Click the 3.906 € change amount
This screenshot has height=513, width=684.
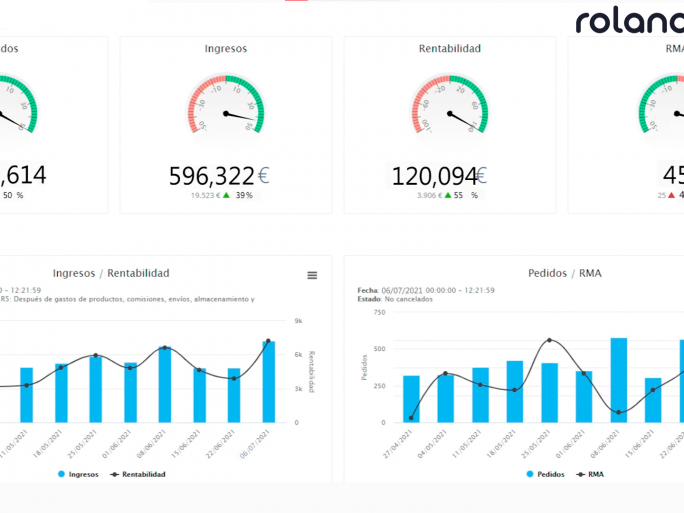pos(430,195)
